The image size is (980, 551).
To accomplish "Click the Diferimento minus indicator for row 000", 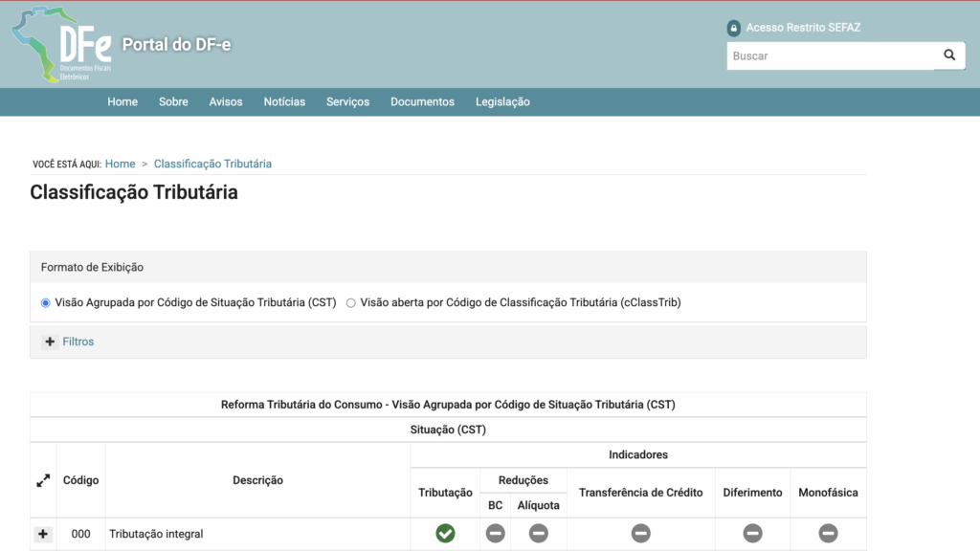I will coord(752,534).
